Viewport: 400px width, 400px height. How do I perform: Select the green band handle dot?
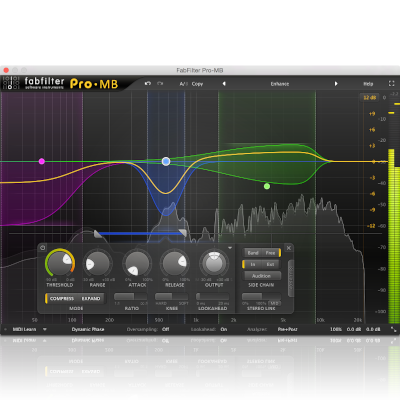click(267, 186)
